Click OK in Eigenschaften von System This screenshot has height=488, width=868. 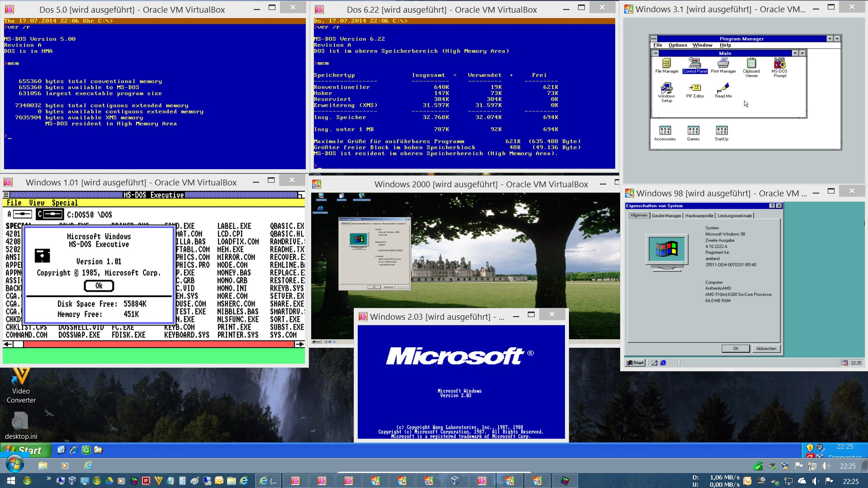pos(735,349)
